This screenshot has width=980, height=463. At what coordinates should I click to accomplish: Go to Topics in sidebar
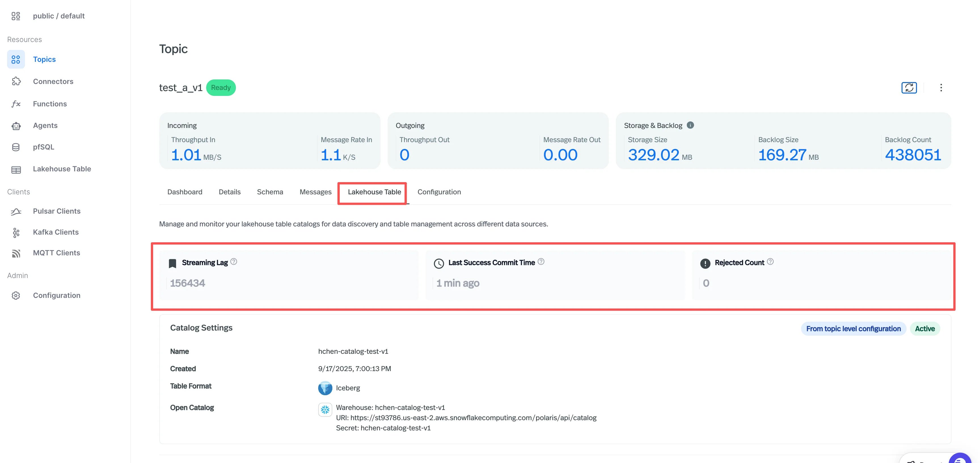[x=44, y=59]
